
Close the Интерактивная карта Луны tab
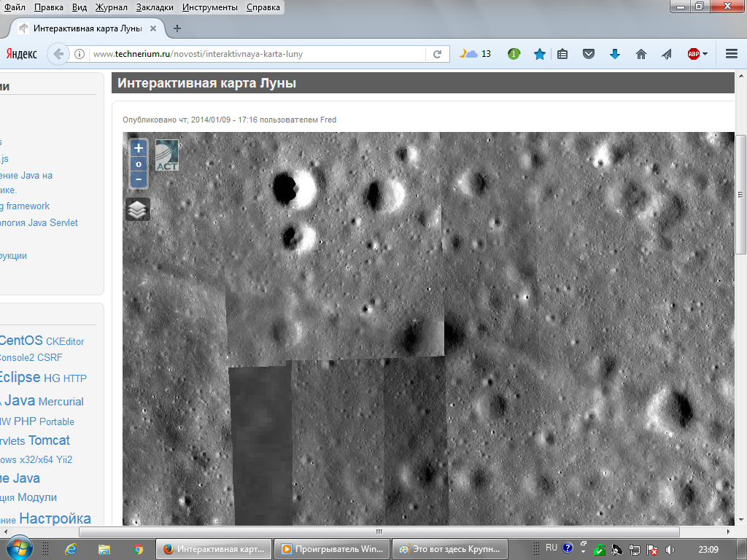153,28
